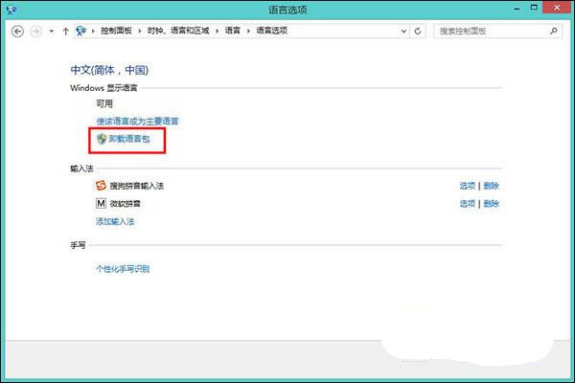Click the Microsoft Pinyin M icon
Viewport: 575px width, 383px height.
pos(101,203)
